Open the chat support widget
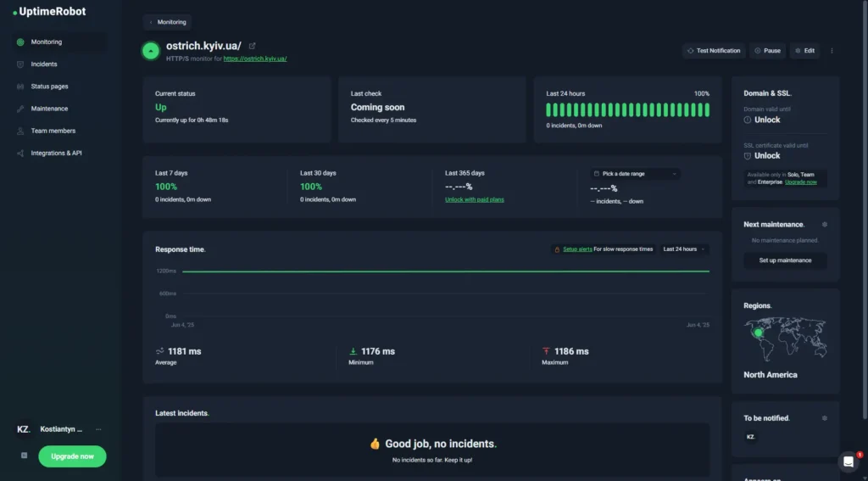 (849, 461)
